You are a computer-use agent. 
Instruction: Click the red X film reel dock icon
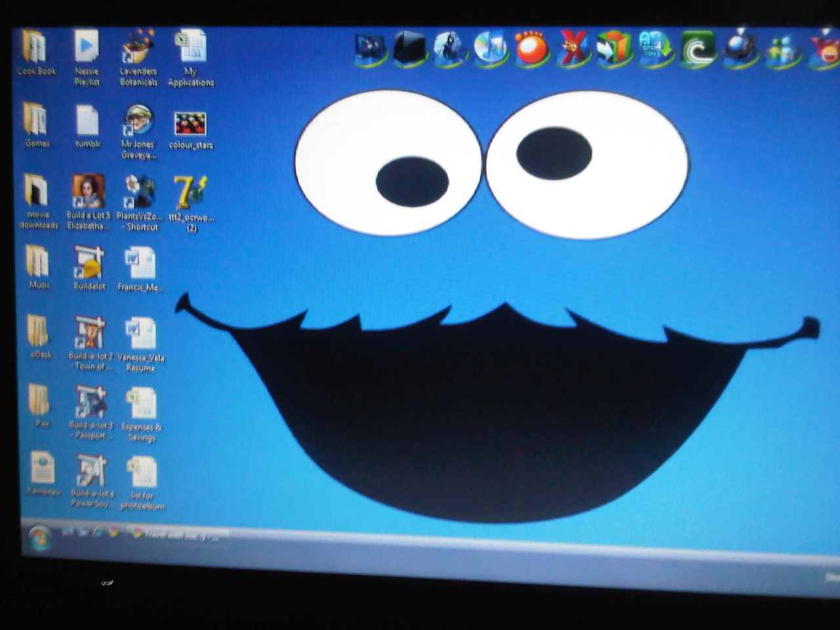coord(573,48)
